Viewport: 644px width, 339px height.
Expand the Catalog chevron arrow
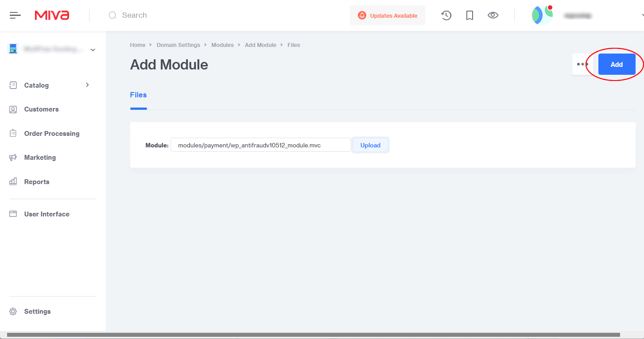(x=87, y=85)
